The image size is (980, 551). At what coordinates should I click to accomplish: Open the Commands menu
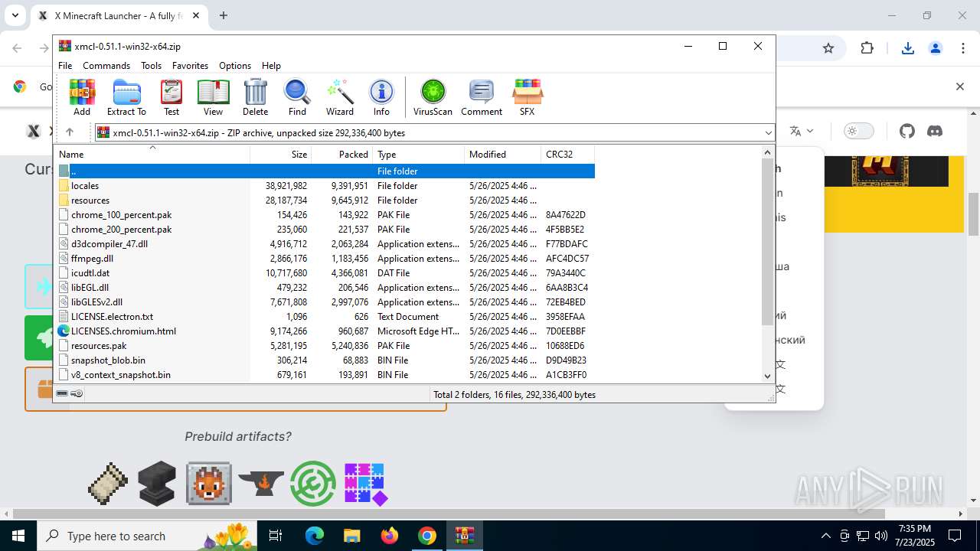point(106,66)
